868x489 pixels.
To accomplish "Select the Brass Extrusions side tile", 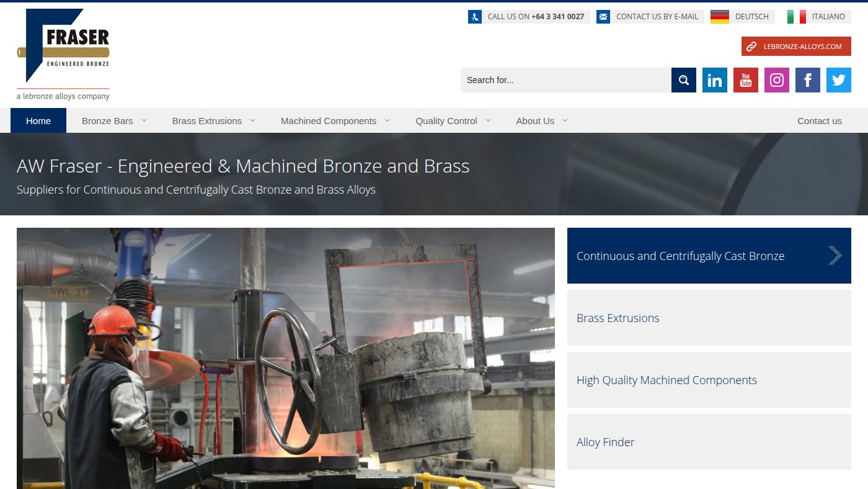I will pos(709,318).
